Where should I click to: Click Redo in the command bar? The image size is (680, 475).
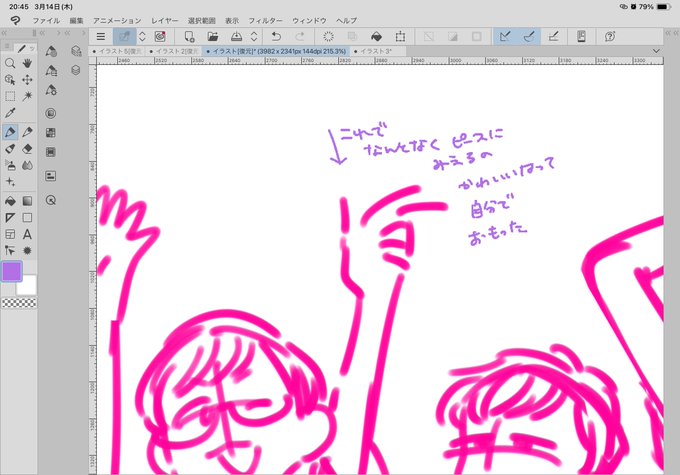tap(300, 37)
